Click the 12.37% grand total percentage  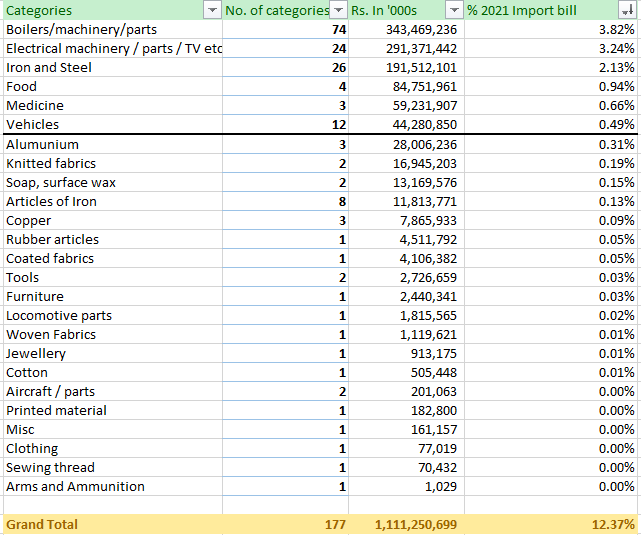551,524
